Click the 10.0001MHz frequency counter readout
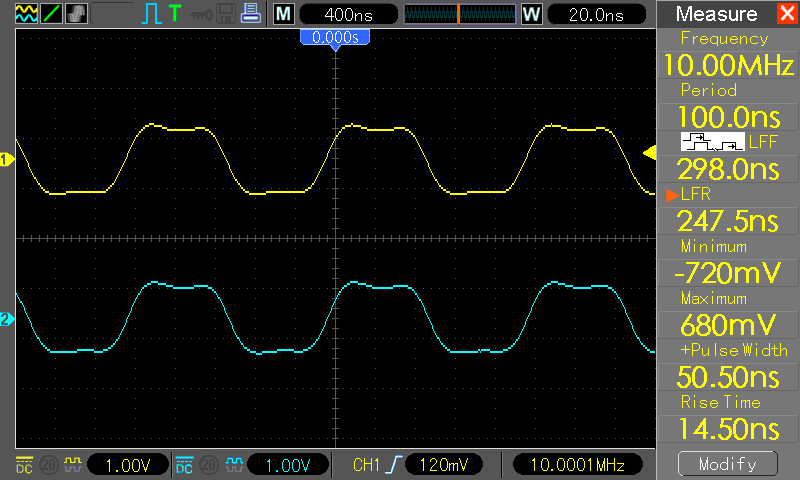 [578, 465]
